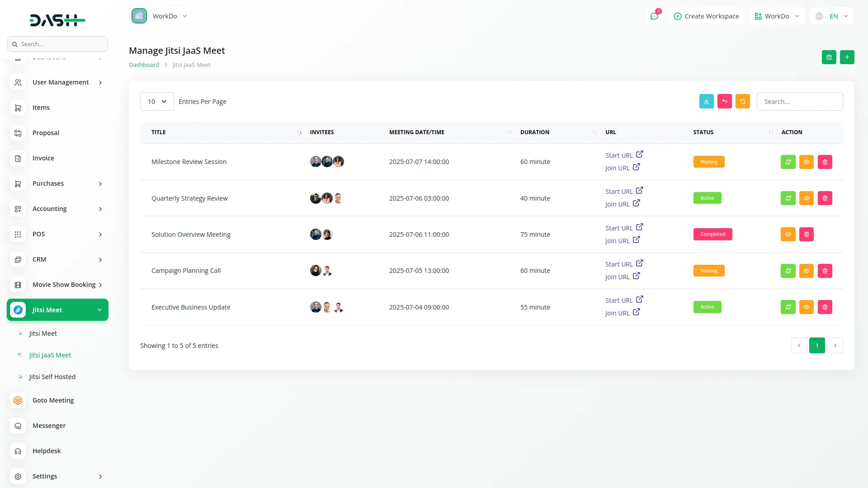View Solution Overview Meeting via eye icon
This screenshot has height=488, width=868.
click(x=788, y=234)
